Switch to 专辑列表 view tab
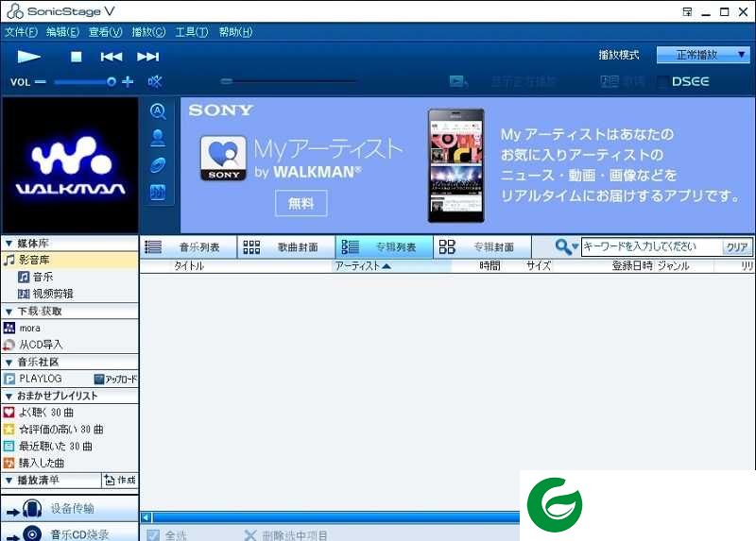 point(385,247)
